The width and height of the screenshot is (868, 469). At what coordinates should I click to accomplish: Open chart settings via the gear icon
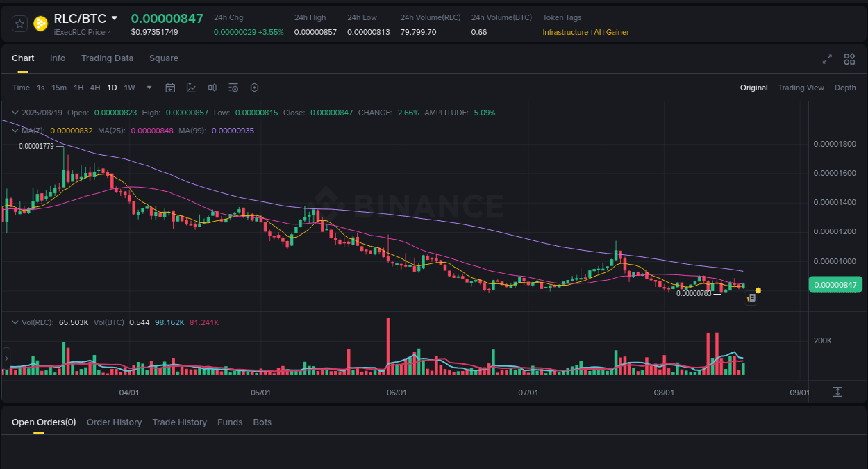pos(254,88)
